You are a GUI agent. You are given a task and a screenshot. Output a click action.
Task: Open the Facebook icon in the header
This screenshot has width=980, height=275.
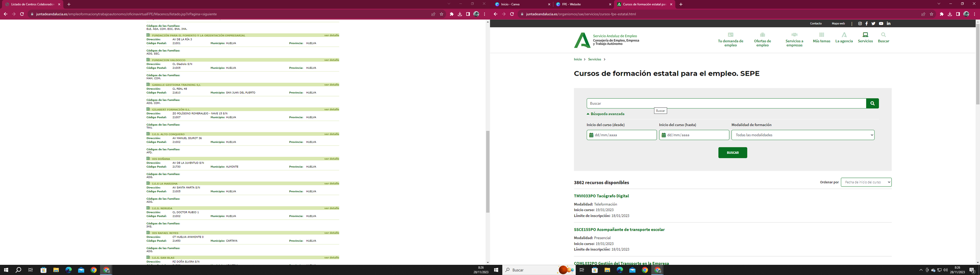[866, 24]
